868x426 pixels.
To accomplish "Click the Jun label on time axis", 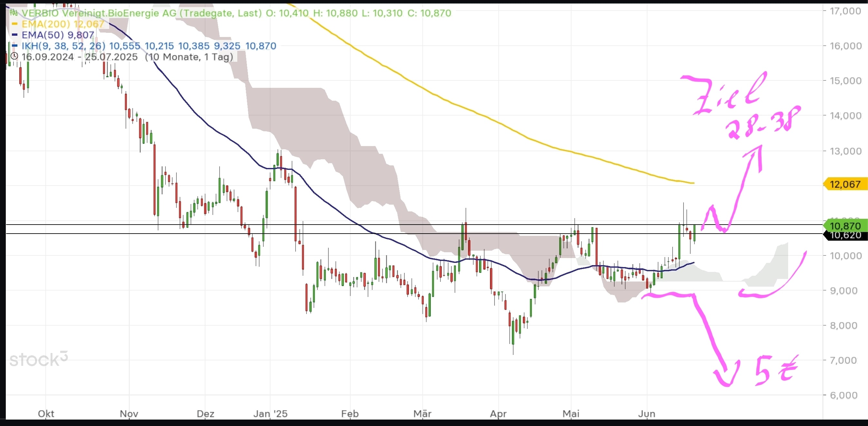I will tap(646, 413).
